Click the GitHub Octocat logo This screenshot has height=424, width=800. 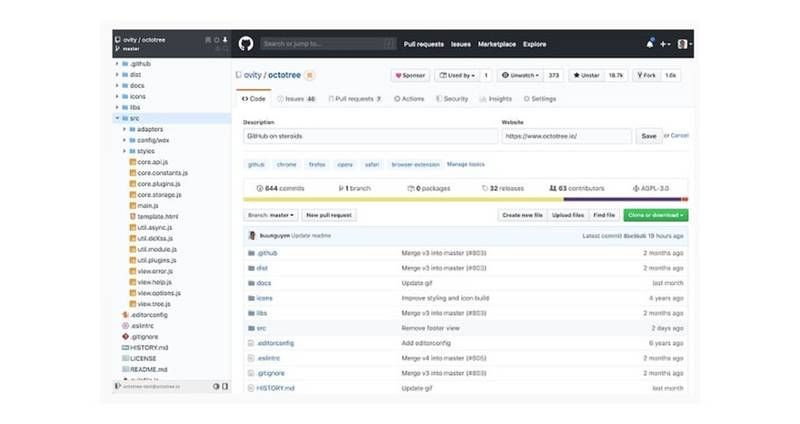(245, 44)
